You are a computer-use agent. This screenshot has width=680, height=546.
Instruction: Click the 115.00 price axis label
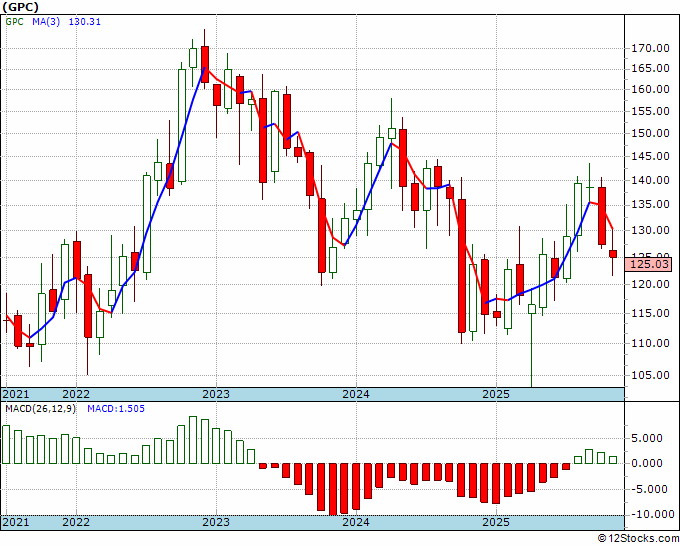(x=649, y=313)
